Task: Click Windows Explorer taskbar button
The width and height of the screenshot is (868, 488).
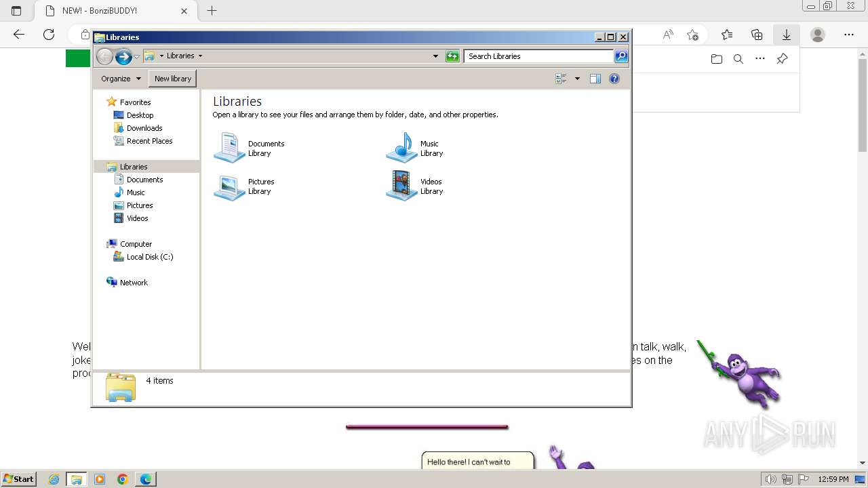Action: 77,479
